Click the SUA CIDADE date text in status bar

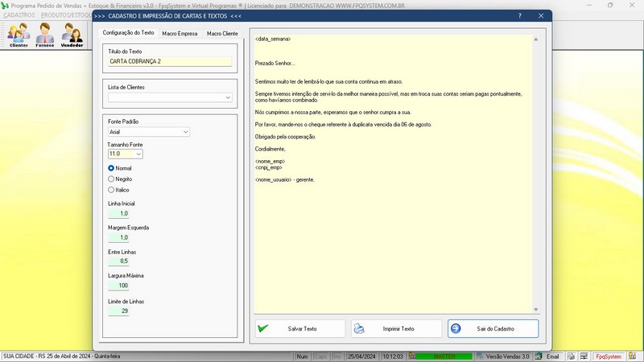[62, 356]
